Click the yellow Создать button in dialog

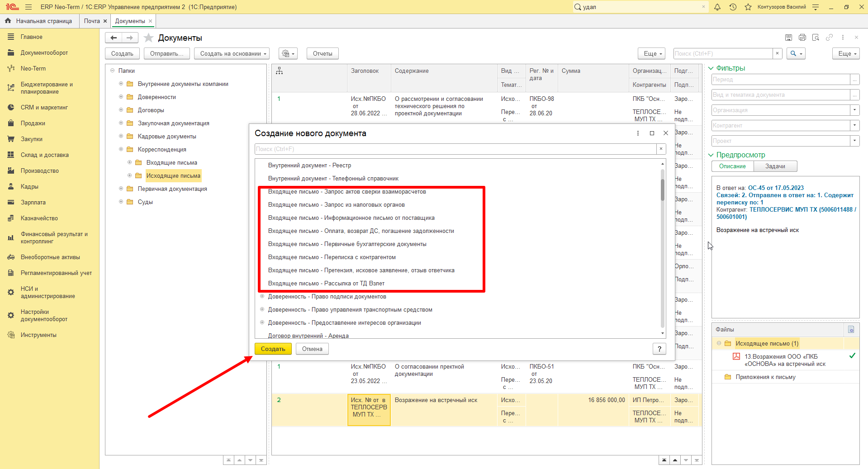(x=273, y=349)
